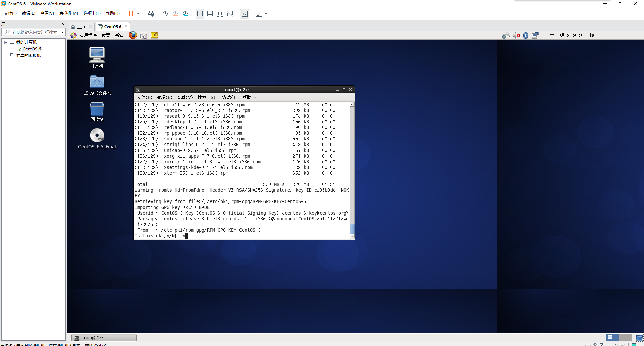Open the stretch guest display dropdown

click(266, 14)
